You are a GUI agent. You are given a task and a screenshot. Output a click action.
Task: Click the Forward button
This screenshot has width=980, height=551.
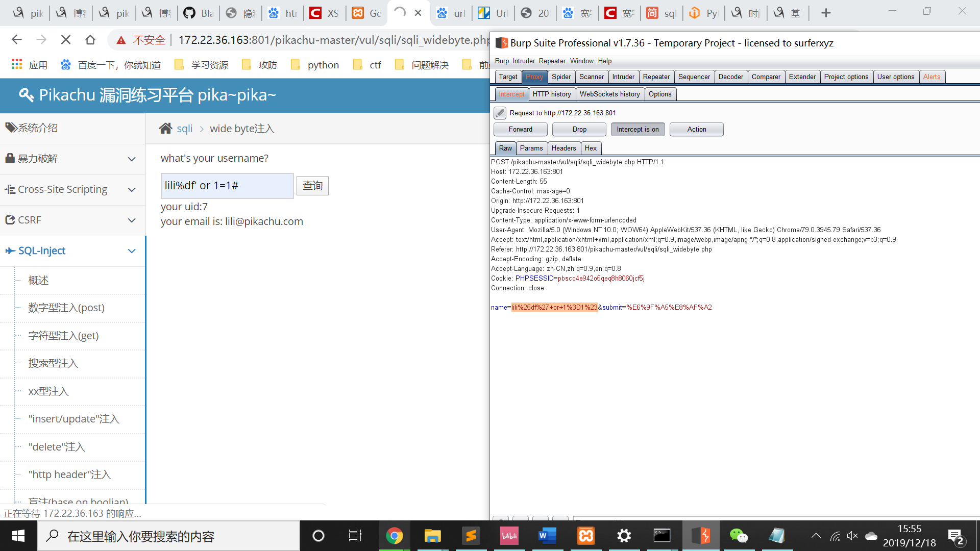pyautogui.click(x=520, y=130)
